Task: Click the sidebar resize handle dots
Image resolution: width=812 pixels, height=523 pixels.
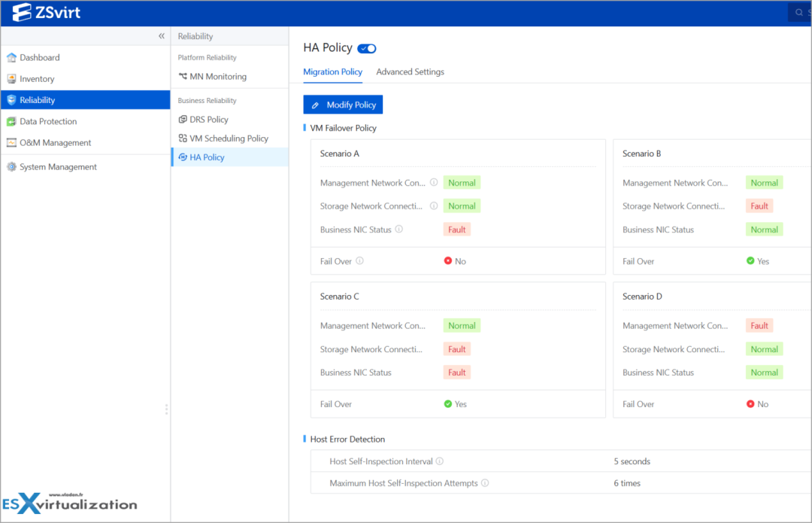Action: click(x=166, y=409)
